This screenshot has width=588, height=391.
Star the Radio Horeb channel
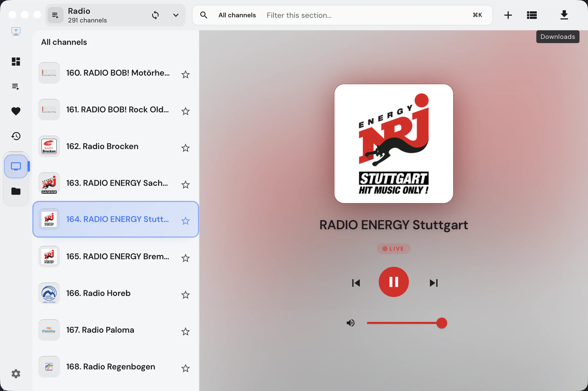tap(185, 295)
